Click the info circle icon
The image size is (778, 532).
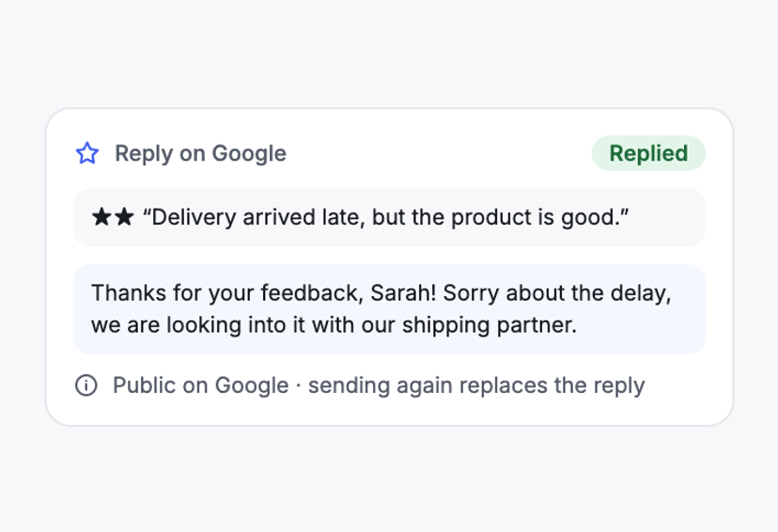86,385
